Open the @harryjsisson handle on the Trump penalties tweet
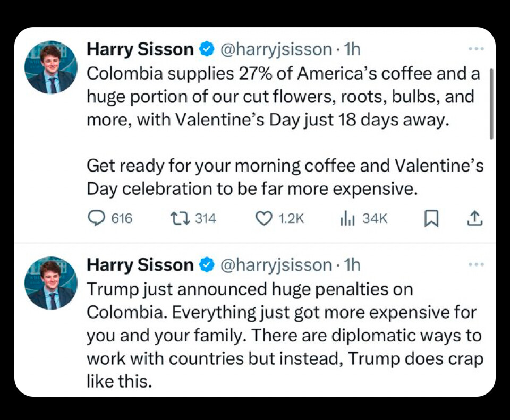This screenshot has width=510, height=420. tap(275, 264)
